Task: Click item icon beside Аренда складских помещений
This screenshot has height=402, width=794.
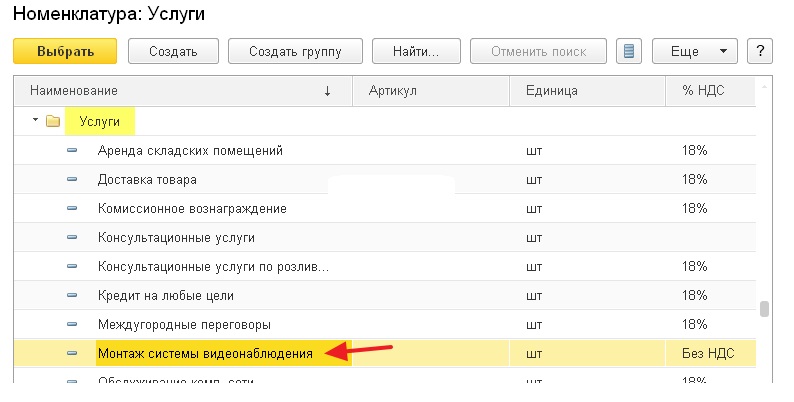Action: pos(72,150)
